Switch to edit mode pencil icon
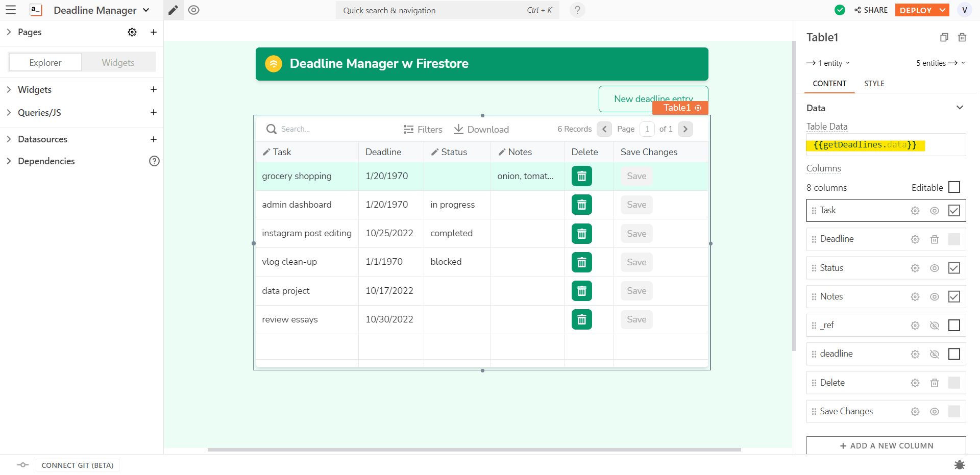Image resolution: width=980 pixels, height=475 pixels. pyautogui.click(x=174, y=10)
